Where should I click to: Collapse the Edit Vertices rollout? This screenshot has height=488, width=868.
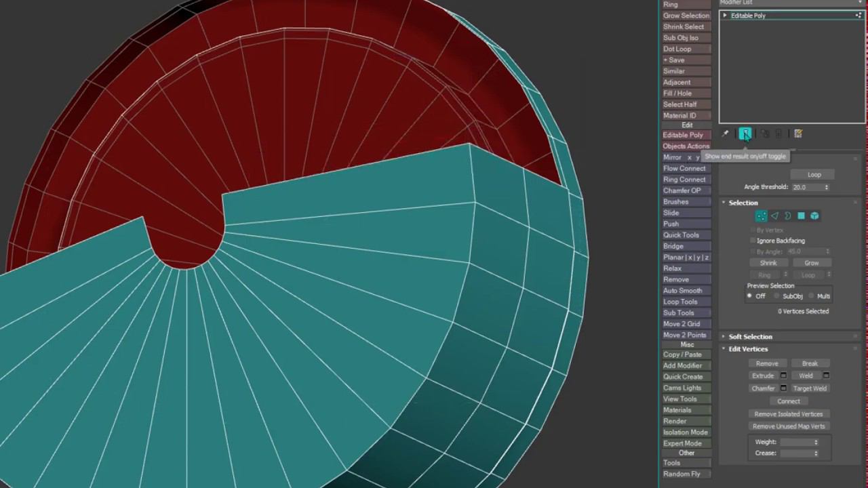724,349
